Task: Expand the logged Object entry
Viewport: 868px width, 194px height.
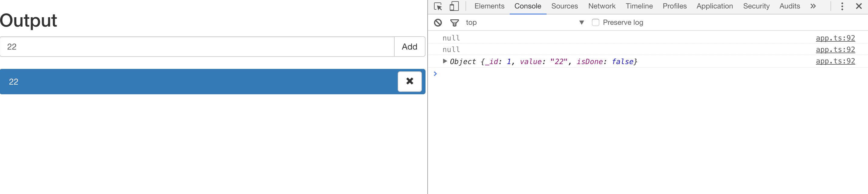Action: (445, 61)
